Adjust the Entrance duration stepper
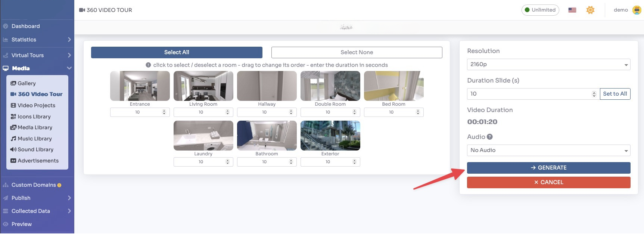Screen dimensions: 644x251 (164, 112)
